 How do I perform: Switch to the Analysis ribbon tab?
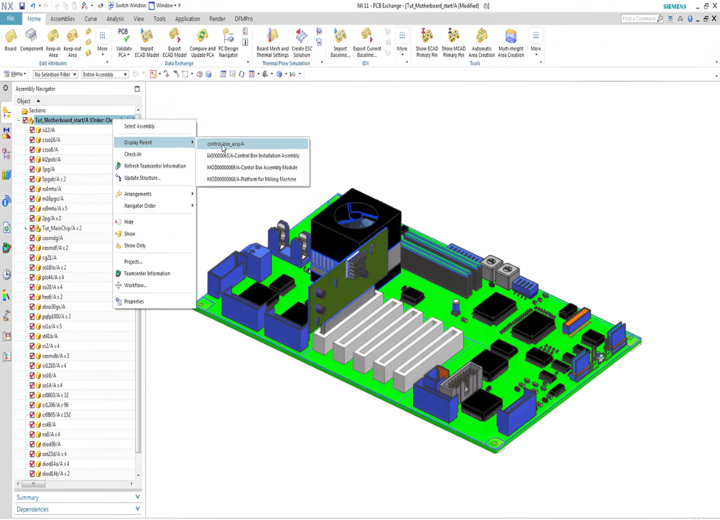pyautogui.click(x=115, y=19)
